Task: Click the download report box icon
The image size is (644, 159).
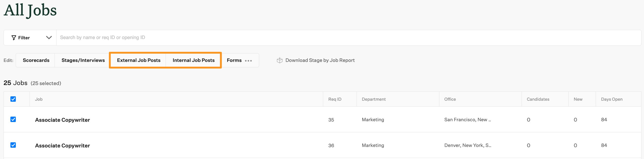Action: (279, 60)
